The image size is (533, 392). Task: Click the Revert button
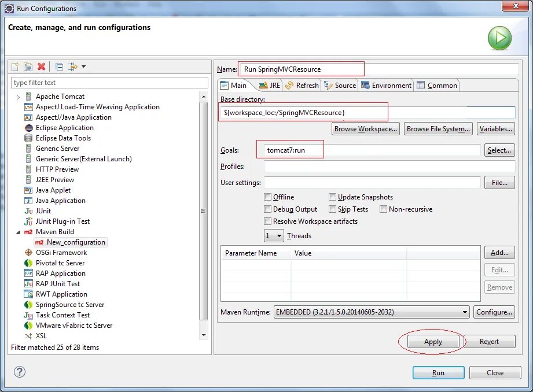click(489, 342)
